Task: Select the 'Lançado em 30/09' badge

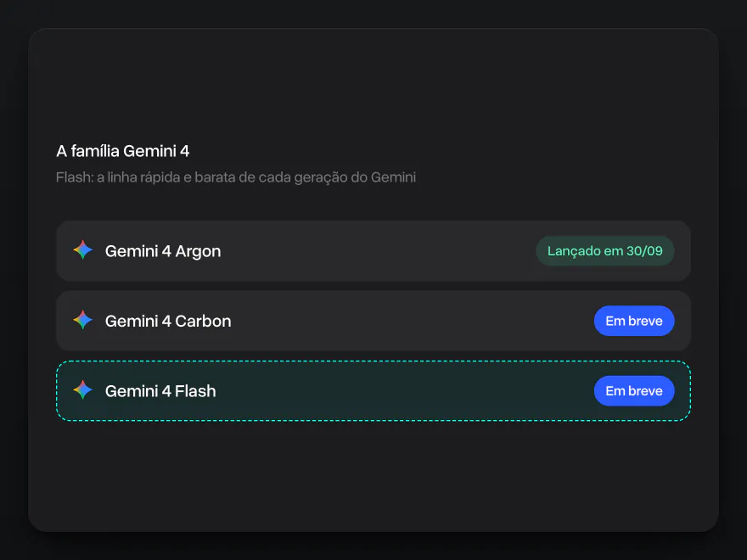Action: point(605,251)
